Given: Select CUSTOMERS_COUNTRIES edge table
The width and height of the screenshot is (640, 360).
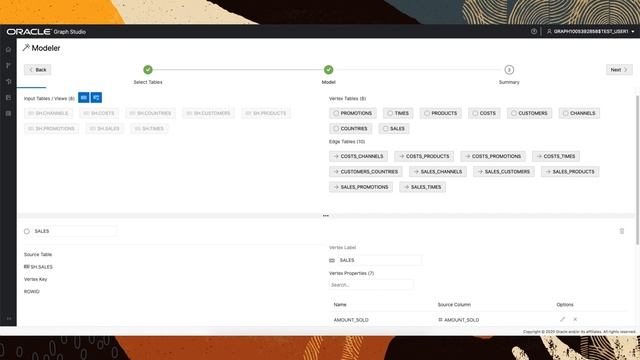Looking at the screenshot, I should point(366,172).
